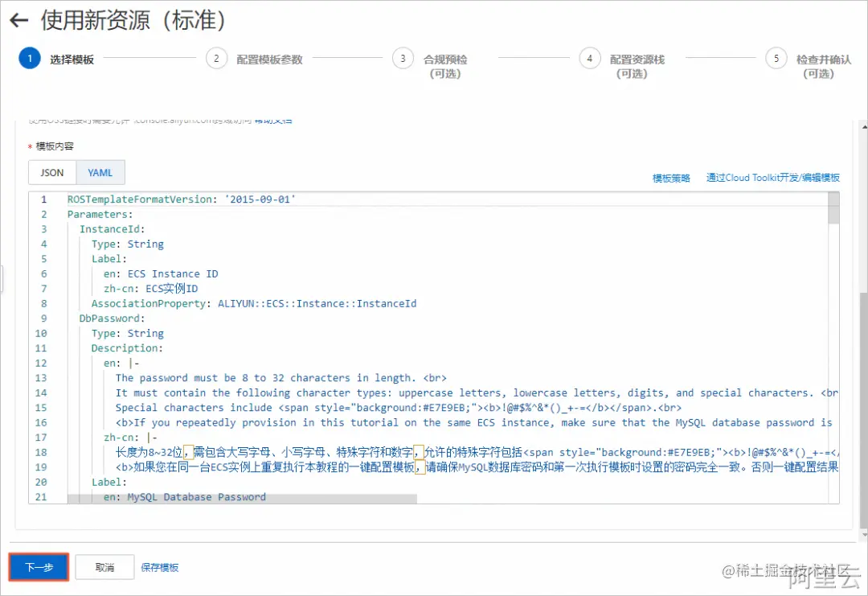Viewport: 868px width, 596px height.
Task: Switch to the YAML tab
Action: 100,173
